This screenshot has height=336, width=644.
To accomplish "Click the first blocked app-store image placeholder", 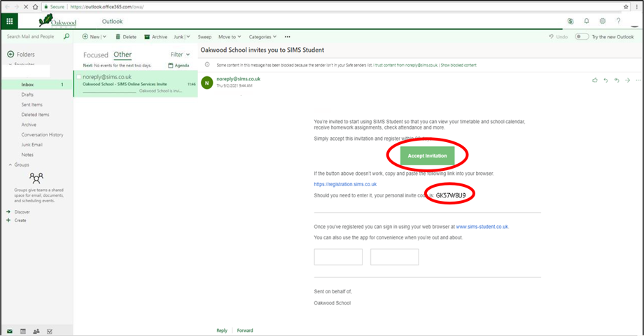I will point(338,257).
